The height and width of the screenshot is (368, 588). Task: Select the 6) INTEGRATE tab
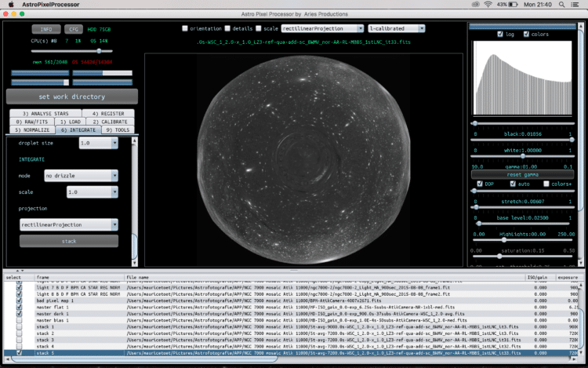(78, 129)
